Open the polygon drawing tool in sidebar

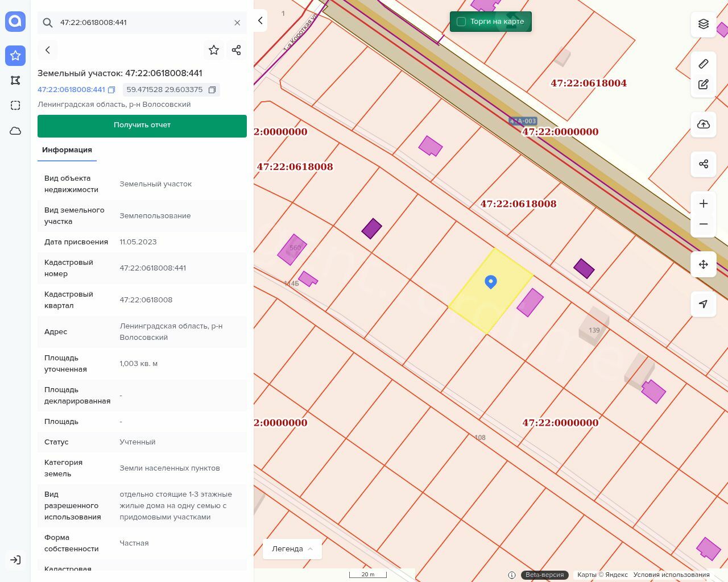pyautogui.click(x=15, y=80)
